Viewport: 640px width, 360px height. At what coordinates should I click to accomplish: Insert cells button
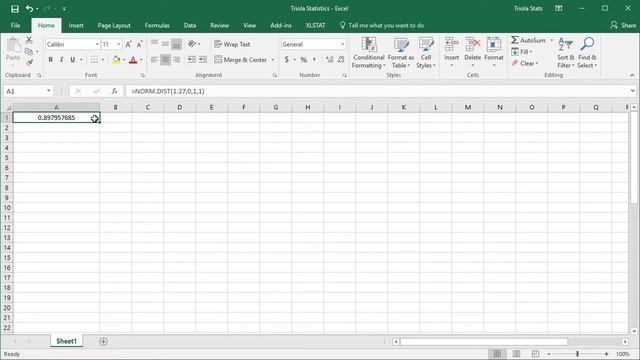[x=452, y=53]
